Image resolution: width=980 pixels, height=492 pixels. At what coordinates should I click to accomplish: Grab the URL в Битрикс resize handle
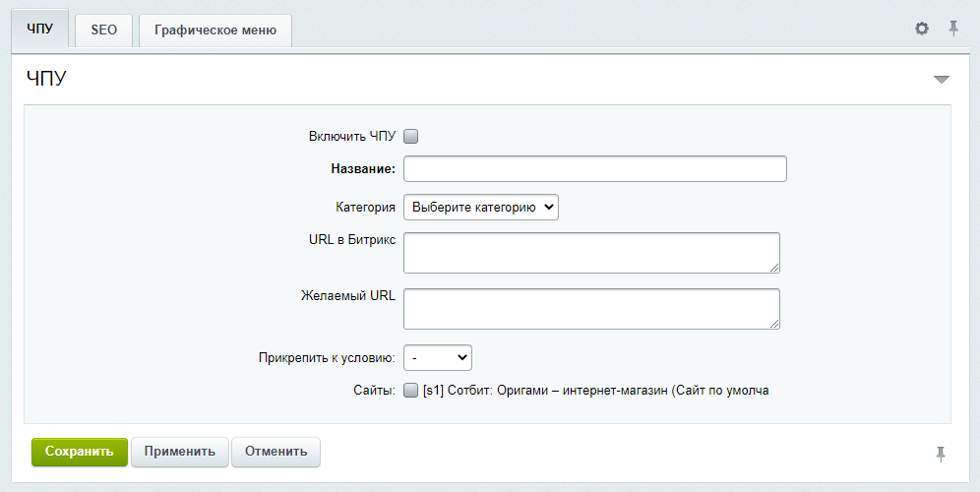coord(774,268)
